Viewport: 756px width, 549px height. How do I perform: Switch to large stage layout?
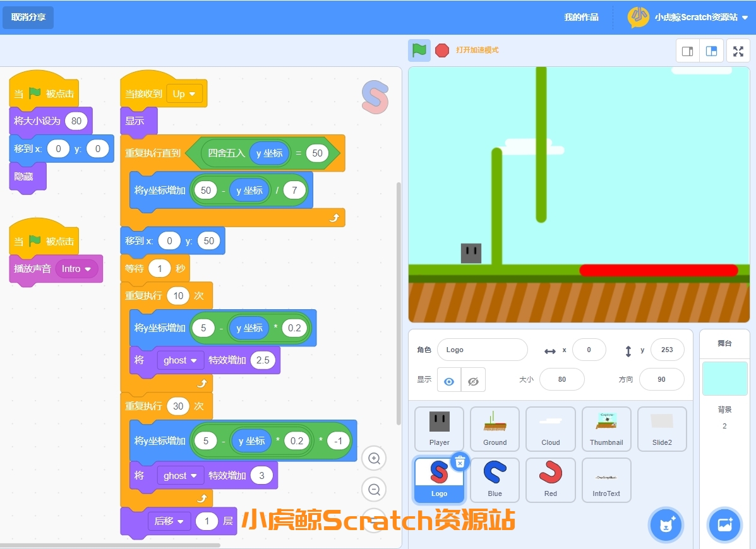point(711,51)
